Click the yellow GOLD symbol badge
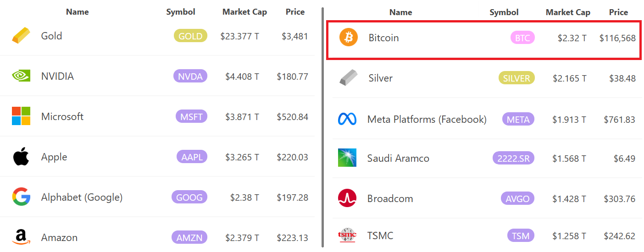644x252 pixels. [190, 36]
